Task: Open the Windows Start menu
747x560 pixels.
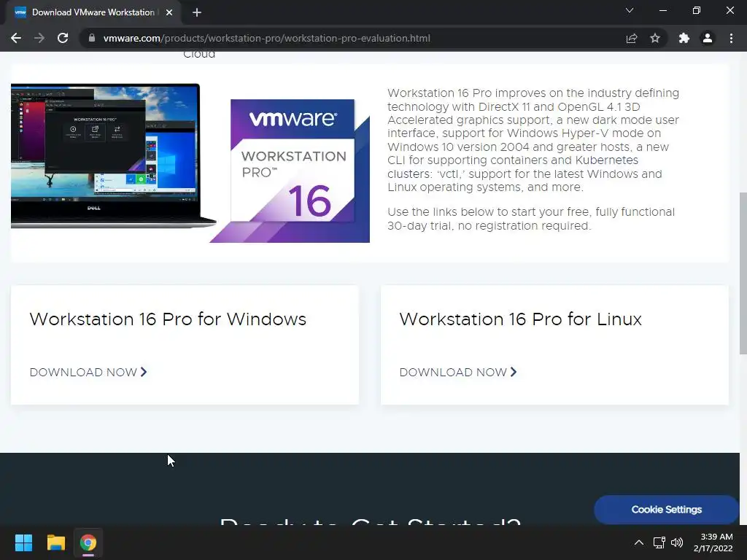Action: coord(23,542)
